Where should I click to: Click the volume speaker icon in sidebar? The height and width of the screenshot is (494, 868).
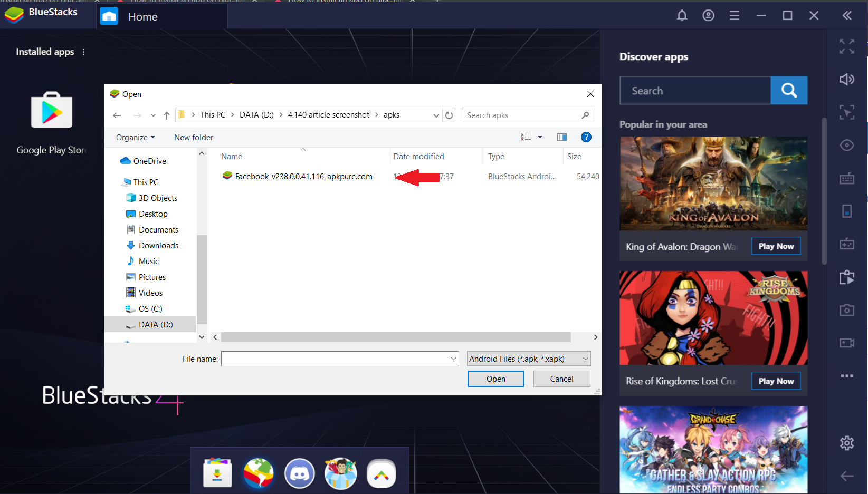coord(847,79)
